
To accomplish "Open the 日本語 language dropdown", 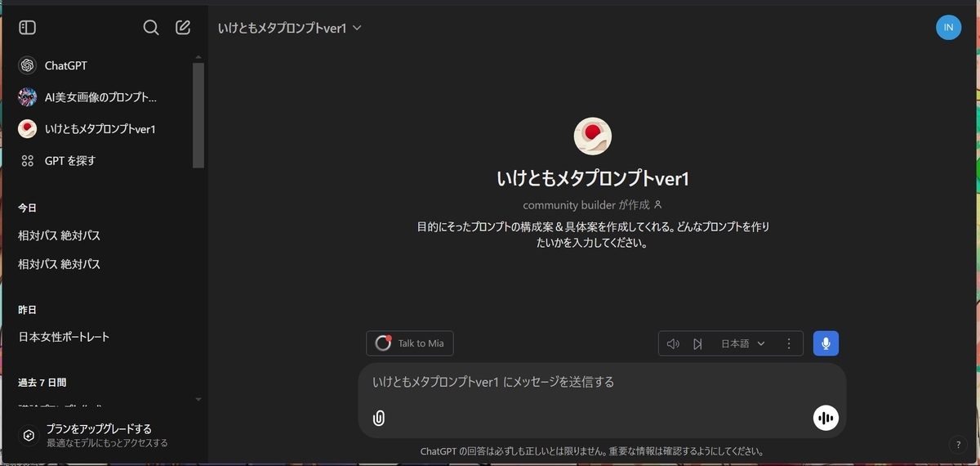I will pyautogui.click(x=743, y=344).
